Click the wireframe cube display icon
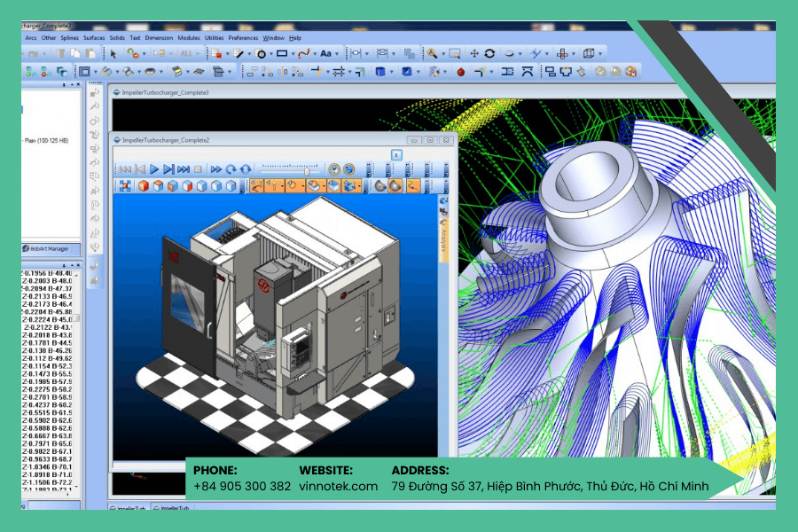Viewport: 798px width, 532px height. coord(589,53)
